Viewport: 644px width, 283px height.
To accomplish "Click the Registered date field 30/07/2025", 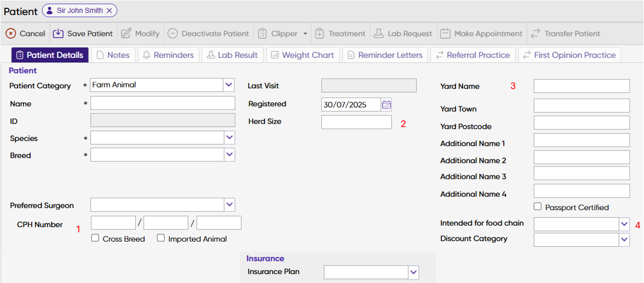I will coord(351,105).
